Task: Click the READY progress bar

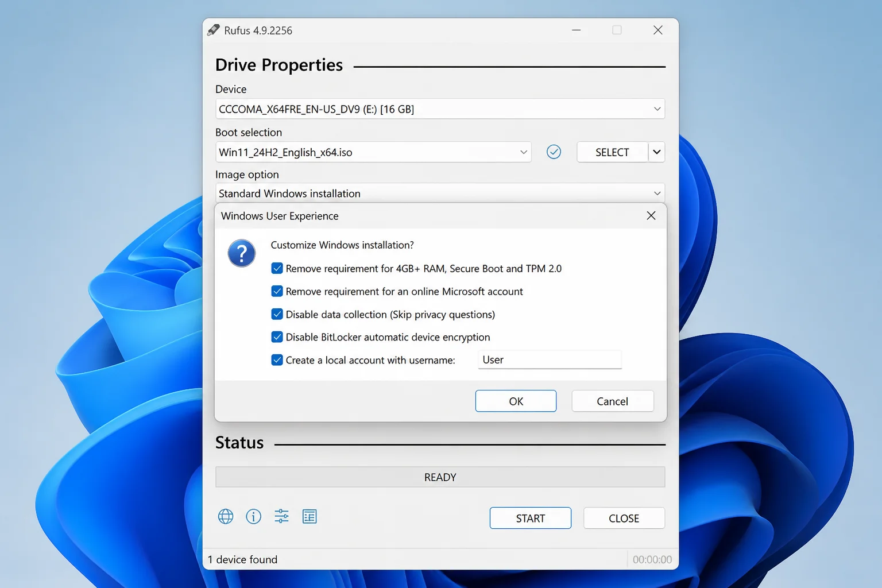Action: coord(440,477)
